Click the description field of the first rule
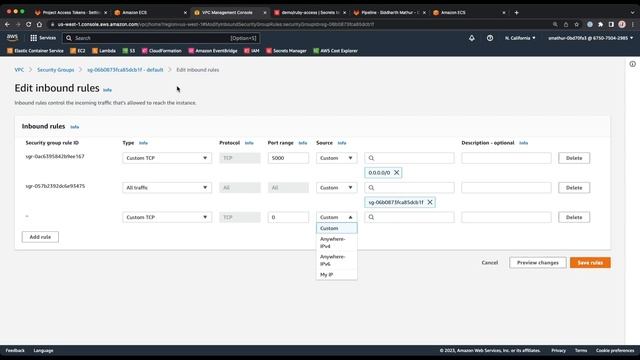 [x=506, y=158]
